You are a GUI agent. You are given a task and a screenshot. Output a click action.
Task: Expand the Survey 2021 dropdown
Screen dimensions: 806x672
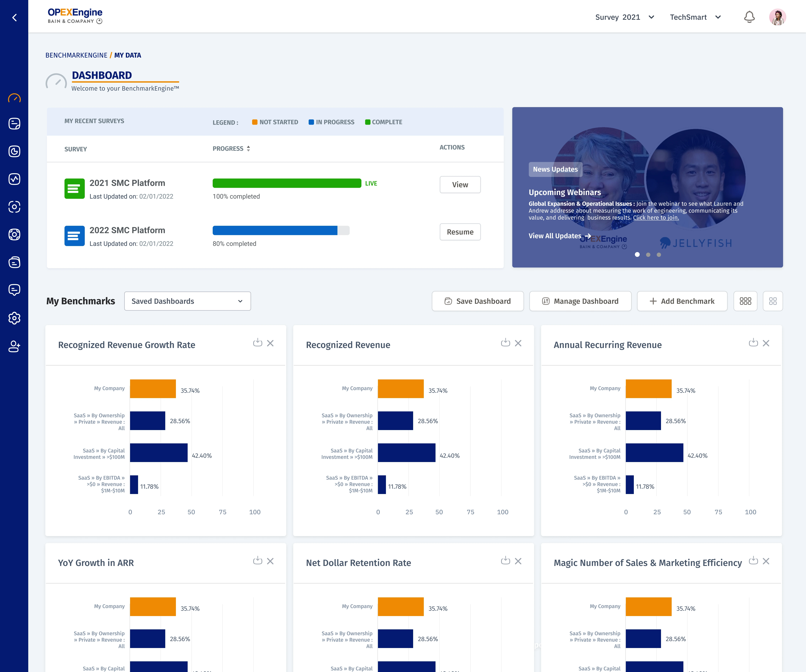point(624,17)
